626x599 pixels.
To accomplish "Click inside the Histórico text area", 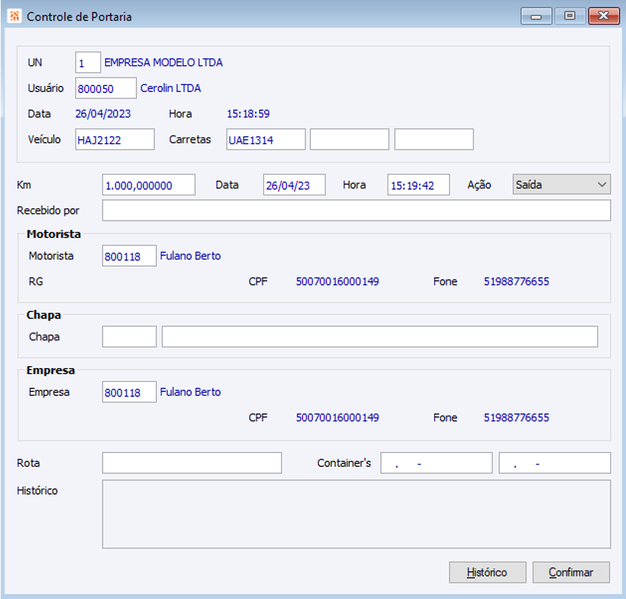I will (356, 514).
